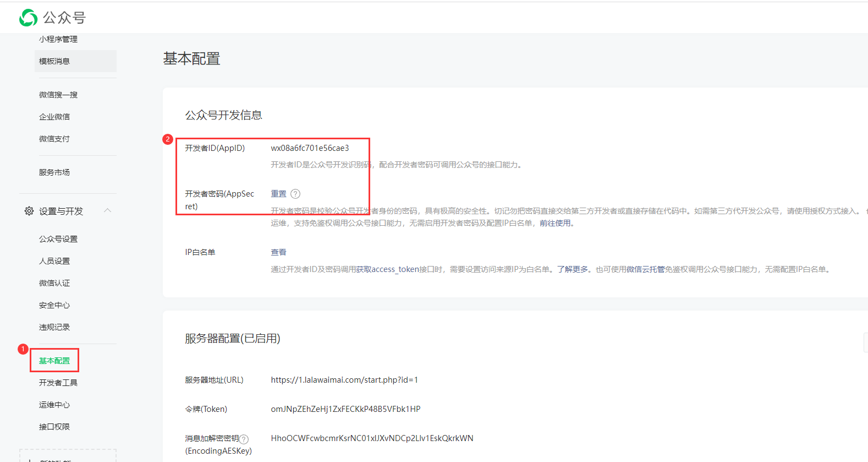
Task: Click the 服务器配置(已启用) section heading
Action: (233, 339)
